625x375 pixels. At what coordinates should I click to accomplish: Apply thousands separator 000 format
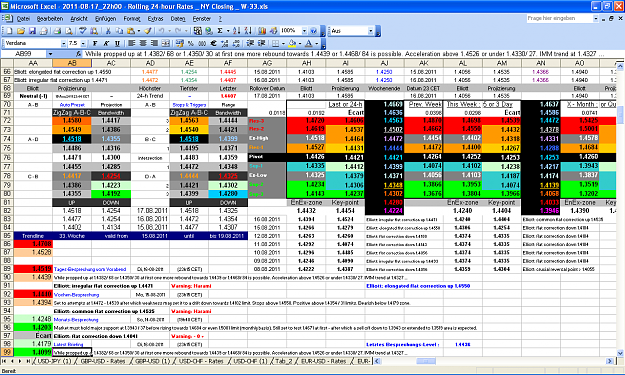(x=202, y=43)
